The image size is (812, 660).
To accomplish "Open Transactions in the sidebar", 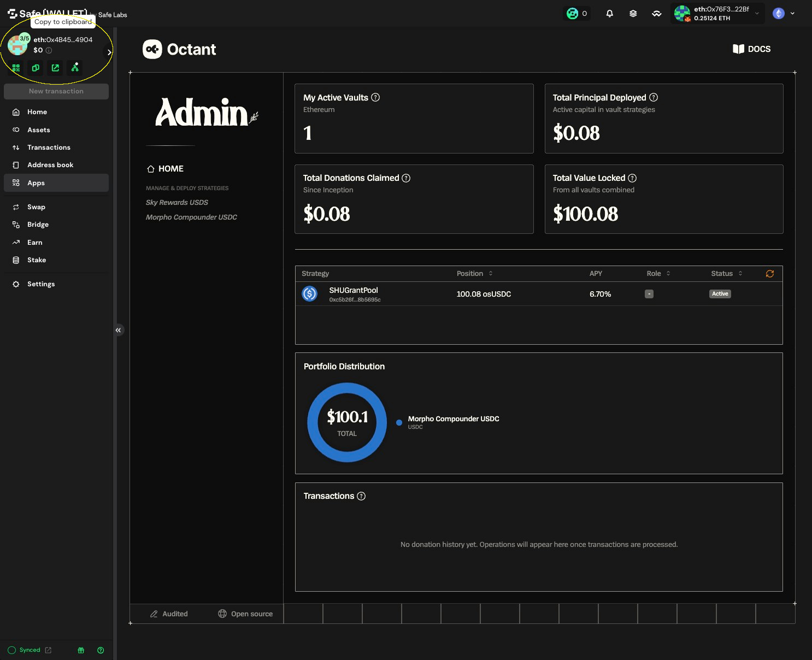I will (56, 148).
